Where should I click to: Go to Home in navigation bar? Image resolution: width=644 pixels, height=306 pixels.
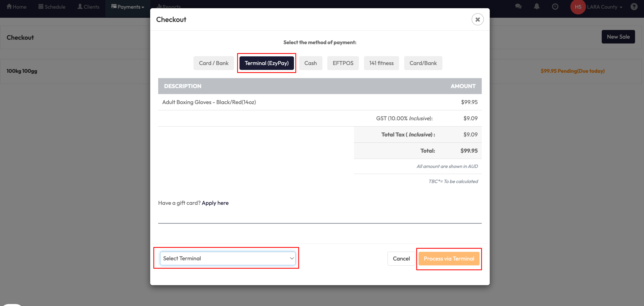pyautogui.click(x=16, y=7)
